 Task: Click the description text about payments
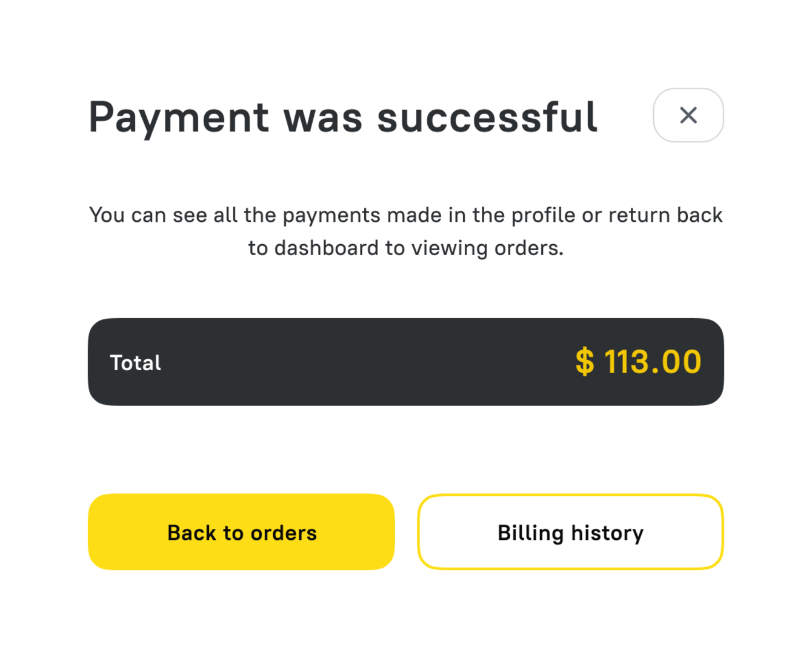pos(405,231)
